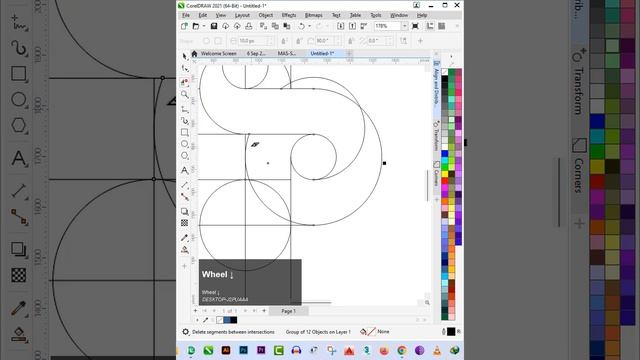Select the Zoom tool in the toolbox
640x360 pixels.
point(185,95)
